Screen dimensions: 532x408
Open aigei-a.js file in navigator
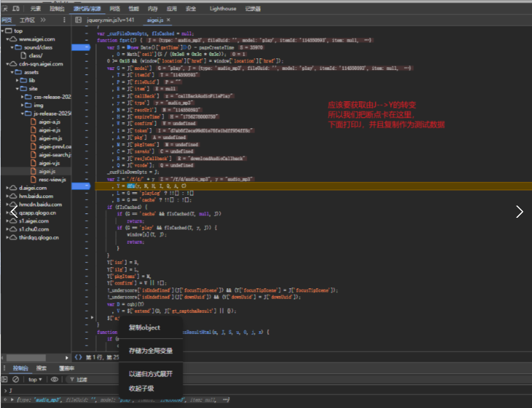[x=49, y=122]
